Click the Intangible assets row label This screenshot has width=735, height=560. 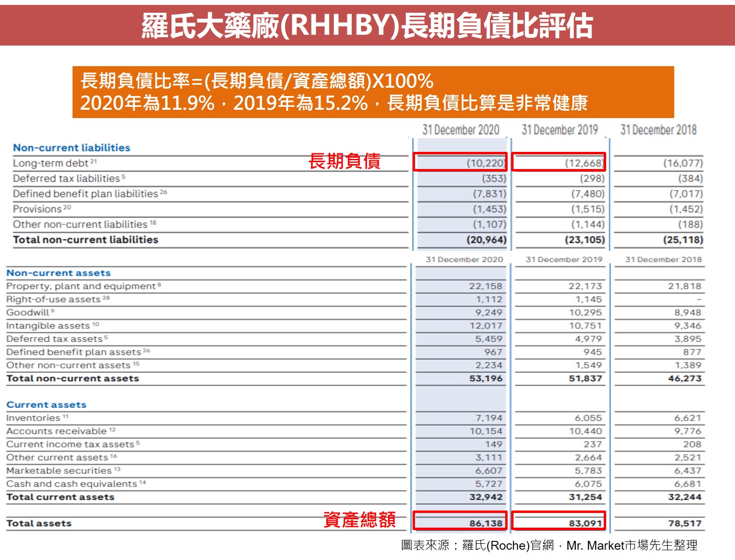point(52,325)
